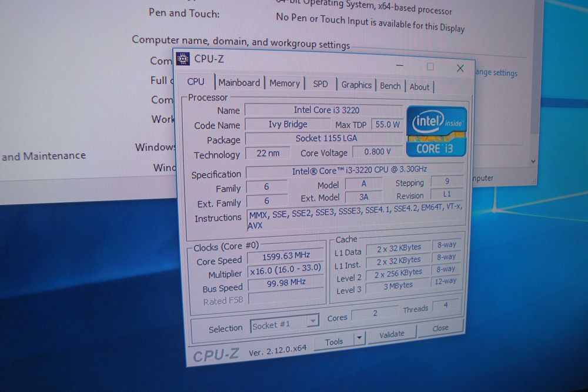Click the 22 nm technology value
The width and height of the screenshot is (588, 392).
click(x=268, y=153)
